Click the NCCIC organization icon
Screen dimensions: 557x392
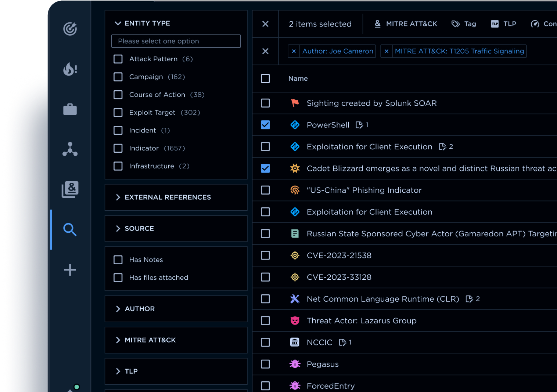[x=295, y=342]
